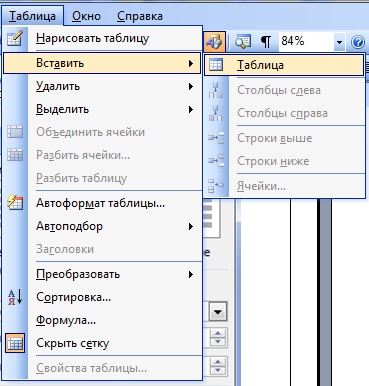Image resolution: width=369 pixels, height=386 pixels.
Task: Open the Help question mark icon
Action: point(358,42)
